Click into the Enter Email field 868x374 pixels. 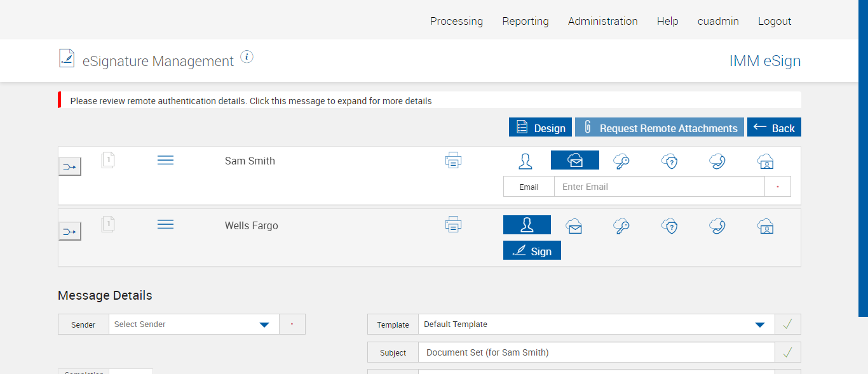[659, 187]
